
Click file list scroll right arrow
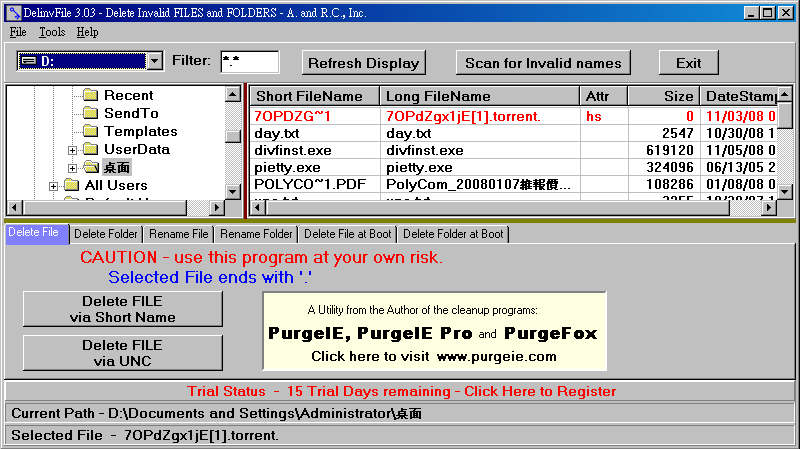769,207
